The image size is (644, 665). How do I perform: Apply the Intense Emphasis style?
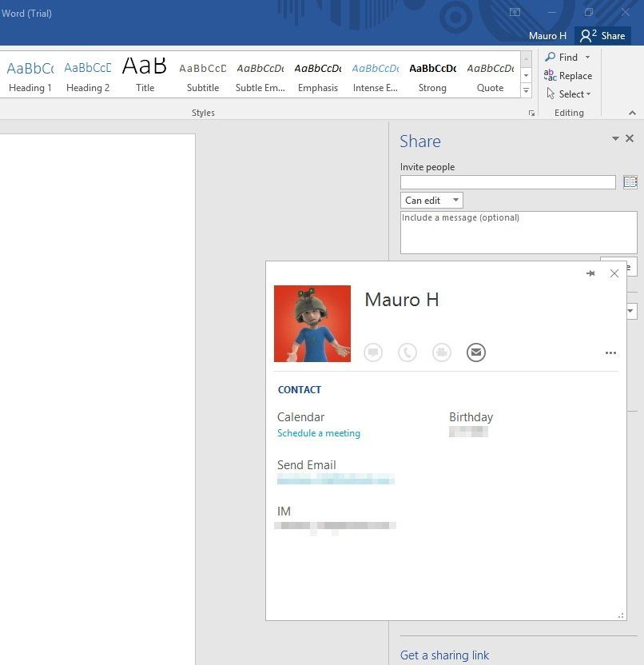375,74
